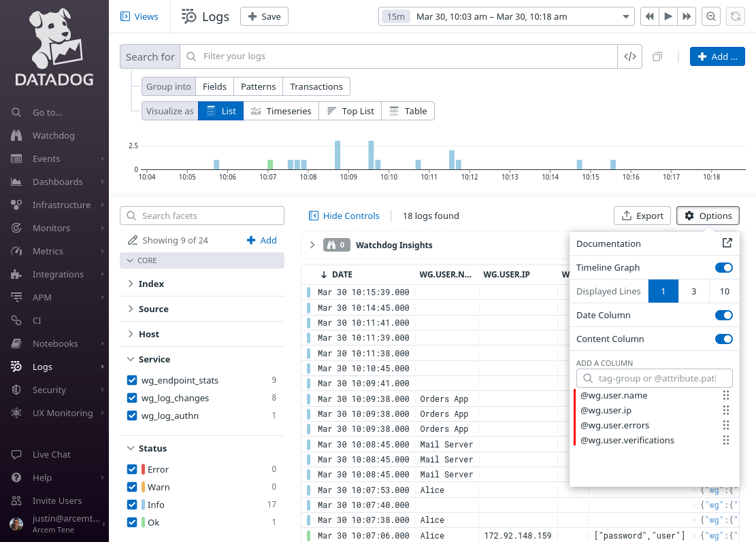The image size is (756, 542).
Task: Switch visualization to Table
Action: point(408,111)
